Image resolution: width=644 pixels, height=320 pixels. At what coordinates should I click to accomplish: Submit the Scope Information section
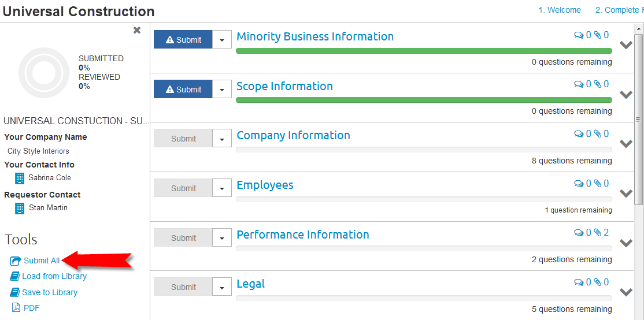coord(183,90)
